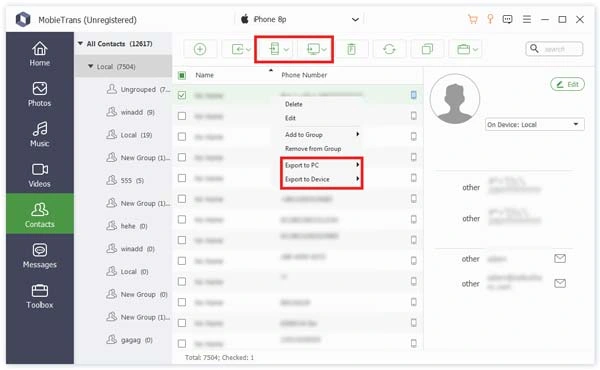Click the key register icon
The image size is (600, 370).
[490, 19]
